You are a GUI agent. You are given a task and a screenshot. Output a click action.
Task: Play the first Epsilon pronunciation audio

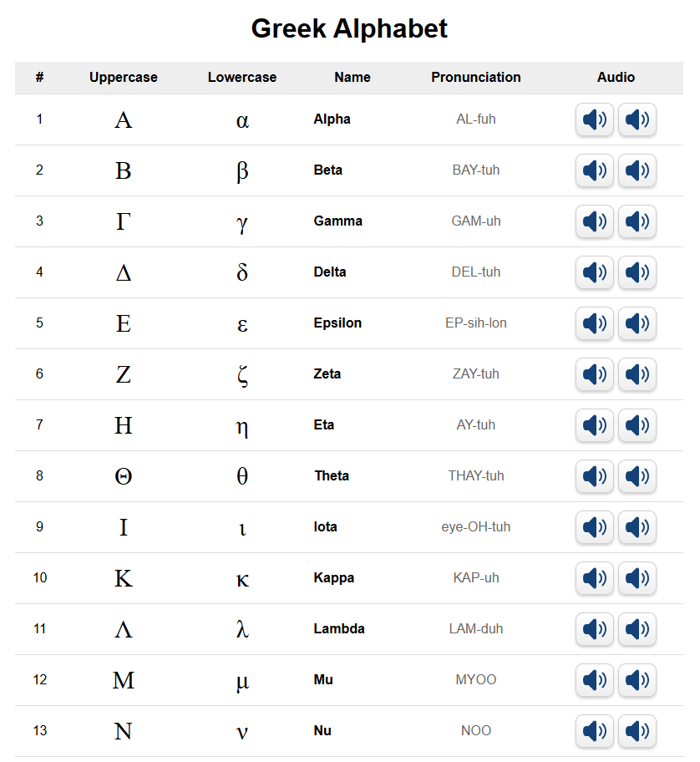(x=594, y=323)
